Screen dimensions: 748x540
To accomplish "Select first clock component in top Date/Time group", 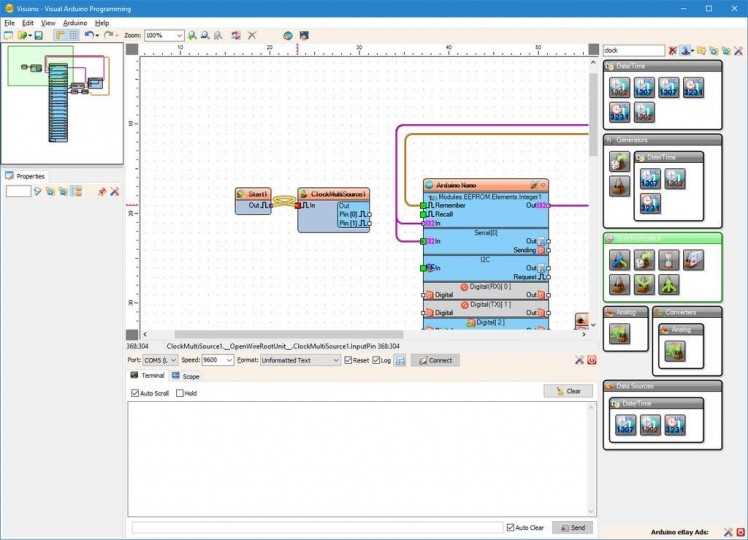I will 619,87.
